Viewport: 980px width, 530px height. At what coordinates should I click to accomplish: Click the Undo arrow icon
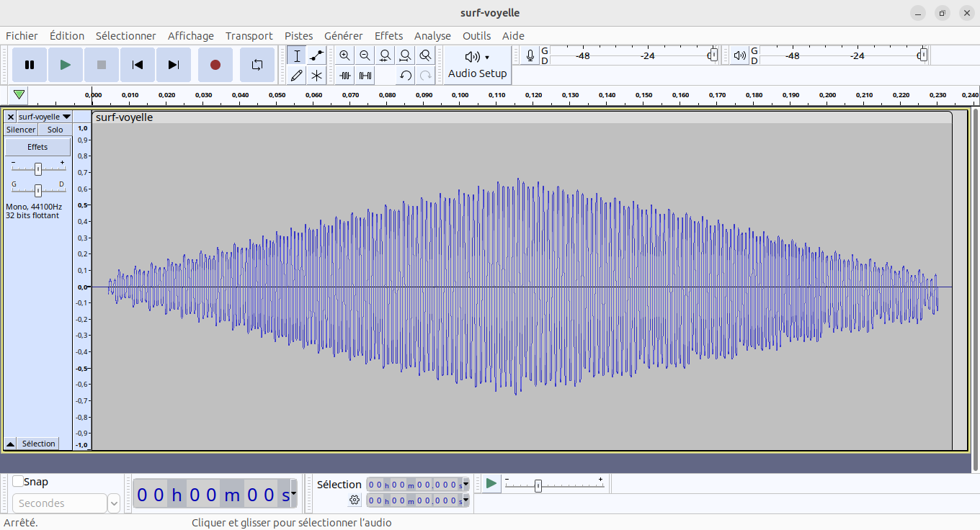406,75
